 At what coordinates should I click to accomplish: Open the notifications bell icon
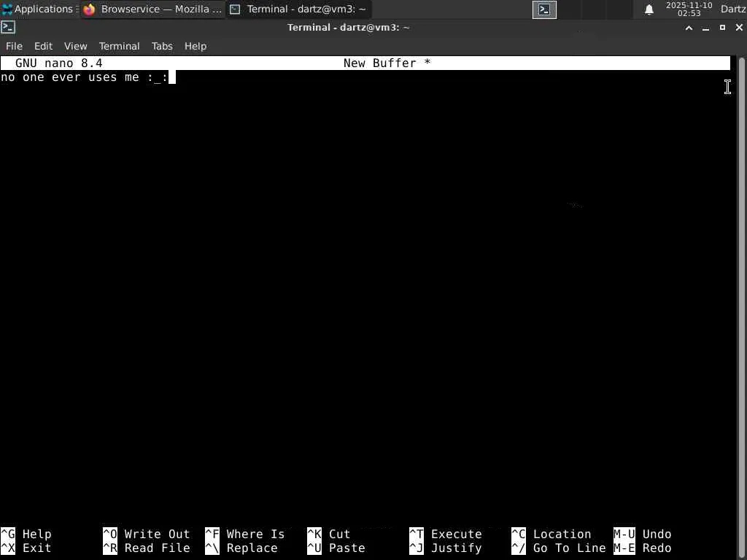click(x=649, y=9)
